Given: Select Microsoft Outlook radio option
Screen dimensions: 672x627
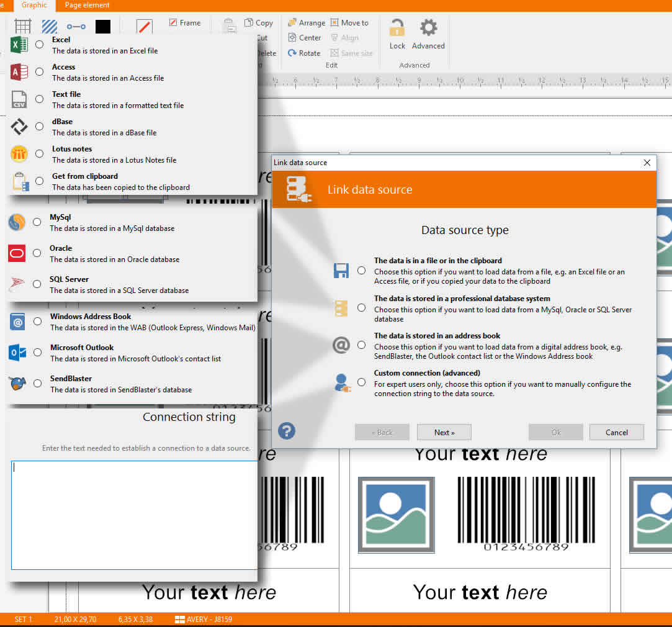Looking at the screenshot, I should coord(38,352).
